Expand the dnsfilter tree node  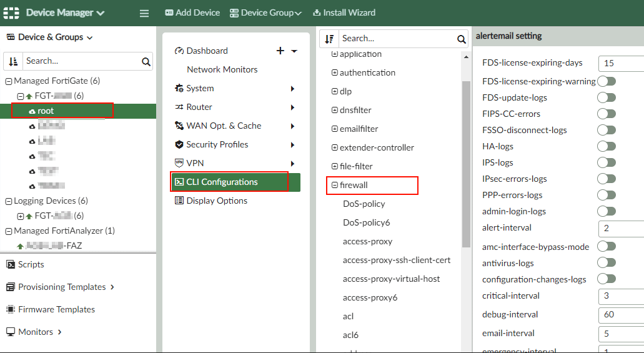point(334,110)
